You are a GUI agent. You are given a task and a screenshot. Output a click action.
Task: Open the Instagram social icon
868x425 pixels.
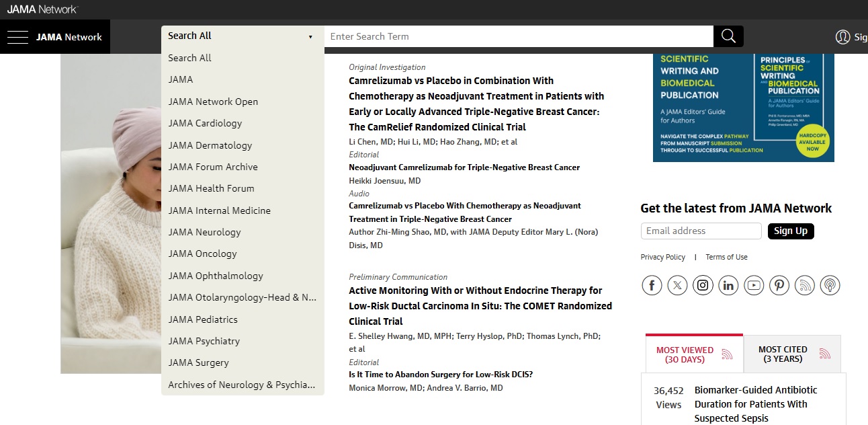(x=703, y=285)
